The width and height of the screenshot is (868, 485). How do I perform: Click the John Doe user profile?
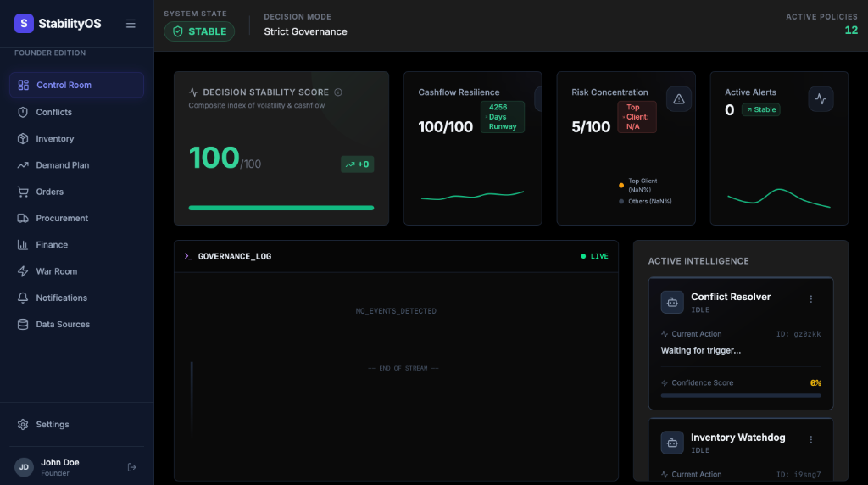coord(59,467)
